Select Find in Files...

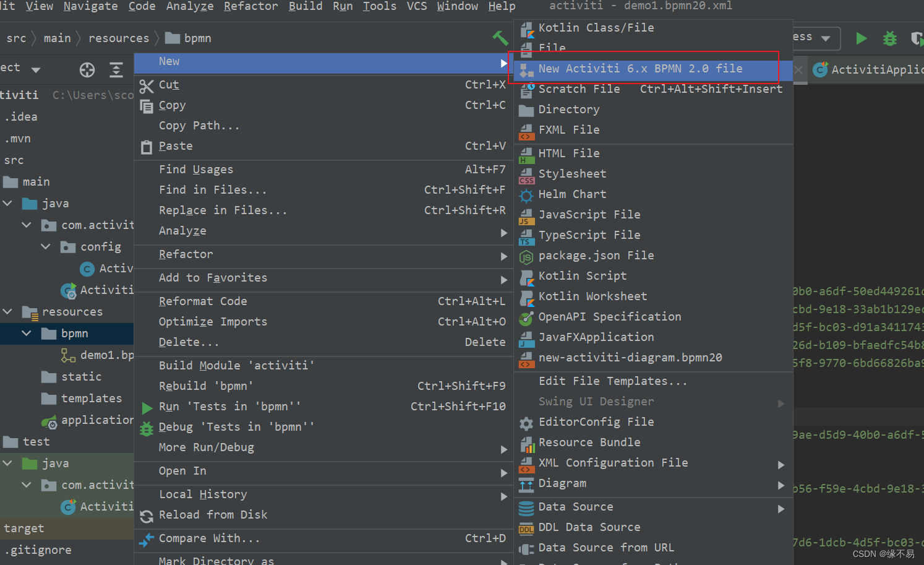pyautogui.click(x=323, y=190)
